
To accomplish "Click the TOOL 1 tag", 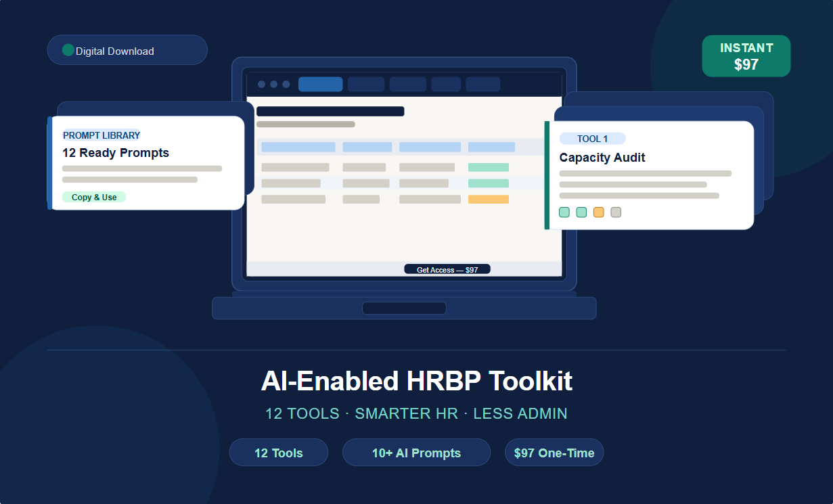I will pyautogui.click(x=592, y=139).
